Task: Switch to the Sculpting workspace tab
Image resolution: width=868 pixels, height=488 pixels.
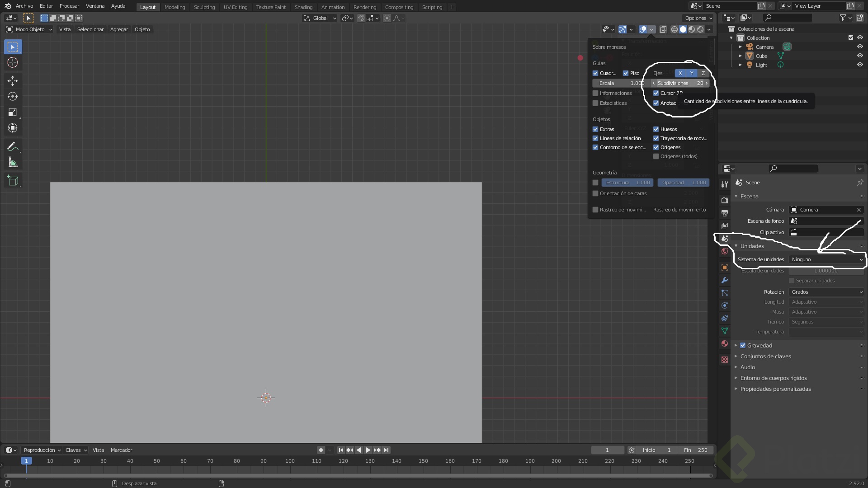Action: [x=204, y=7]
